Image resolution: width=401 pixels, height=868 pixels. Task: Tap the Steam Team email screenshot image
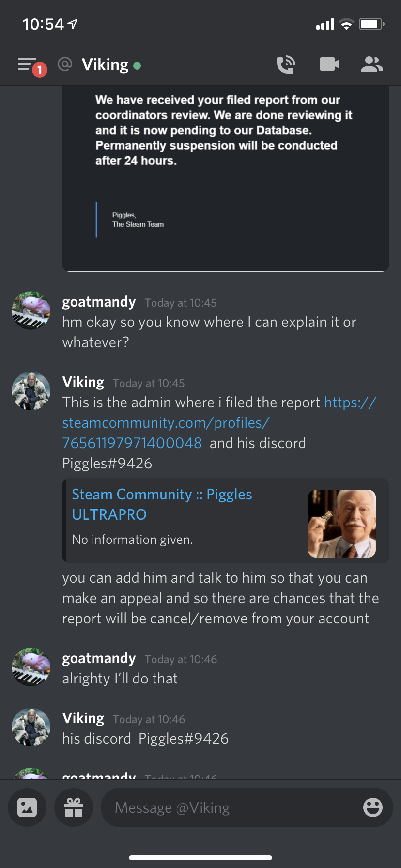click(226, 179)
